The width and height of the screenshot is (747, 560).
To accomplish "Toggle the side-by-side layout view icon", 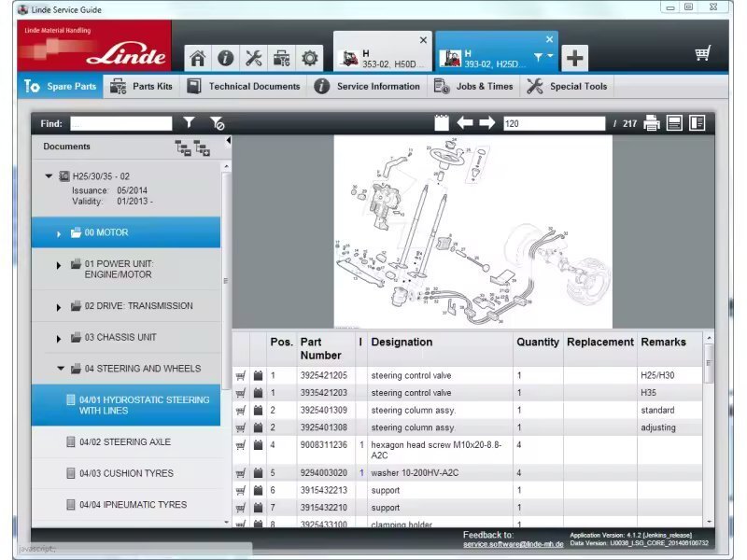I will [697, 123].
